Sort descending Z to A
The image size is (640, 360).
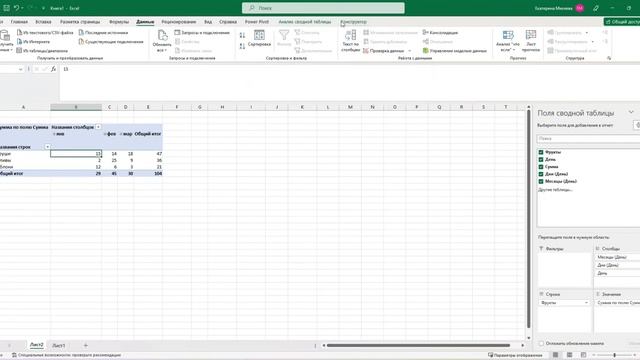tap(242, 46)
